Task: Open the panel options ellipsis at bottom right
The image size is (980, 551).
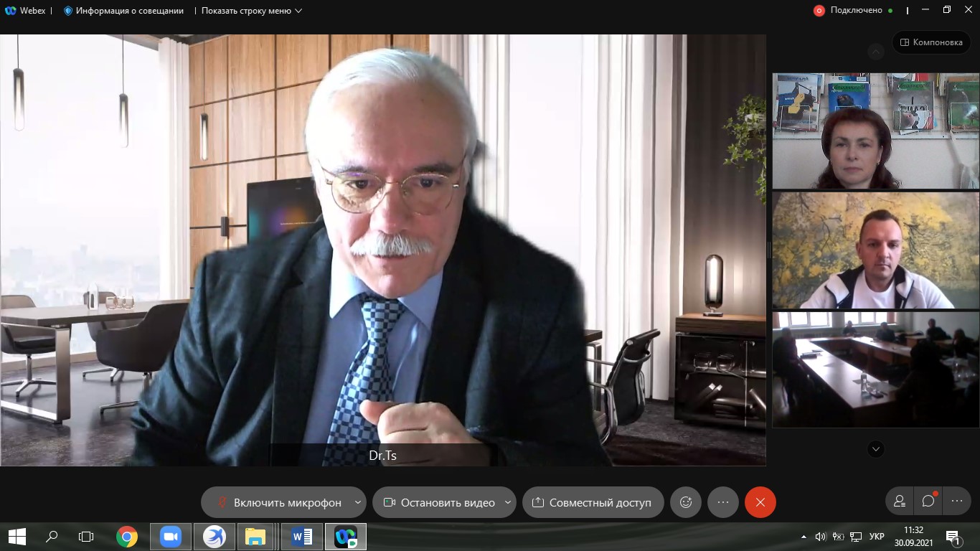Action: pos(957,501)
